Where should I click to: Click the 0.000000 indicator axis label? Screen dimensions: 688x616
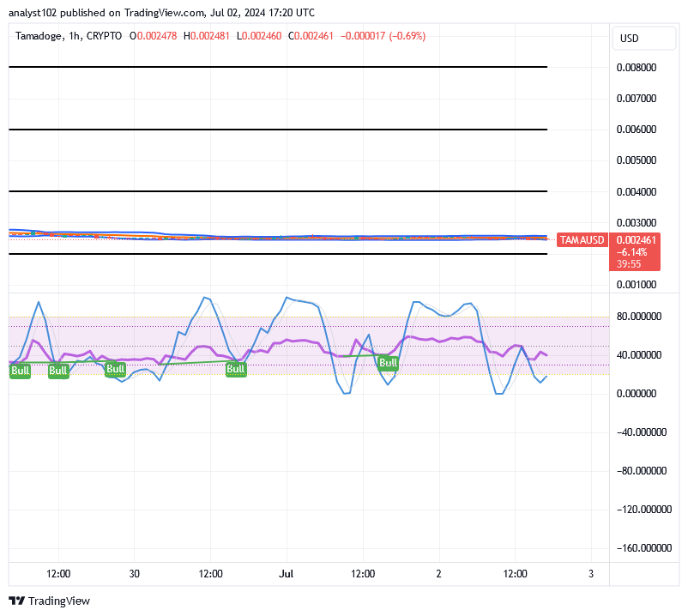coord(637,394)
